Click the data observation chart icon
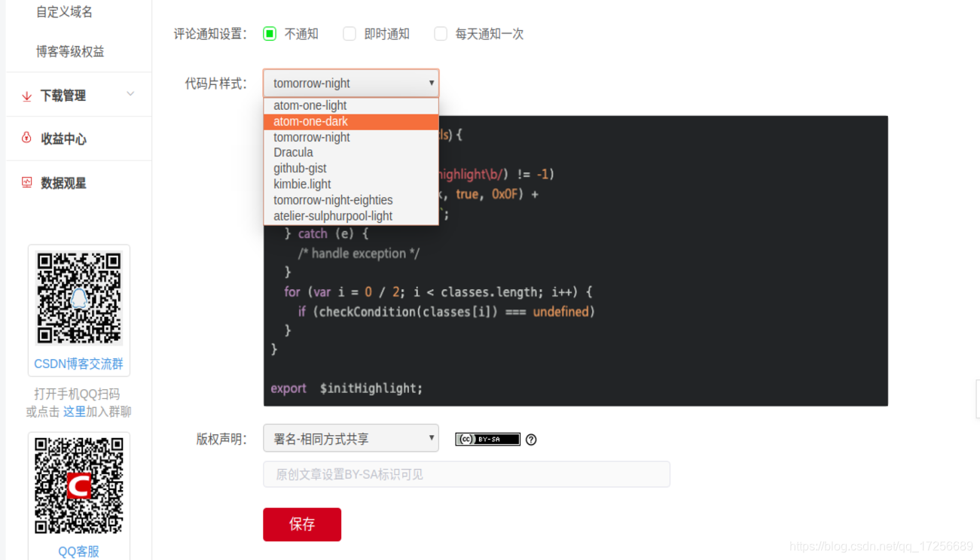 [x=26, y=182]
